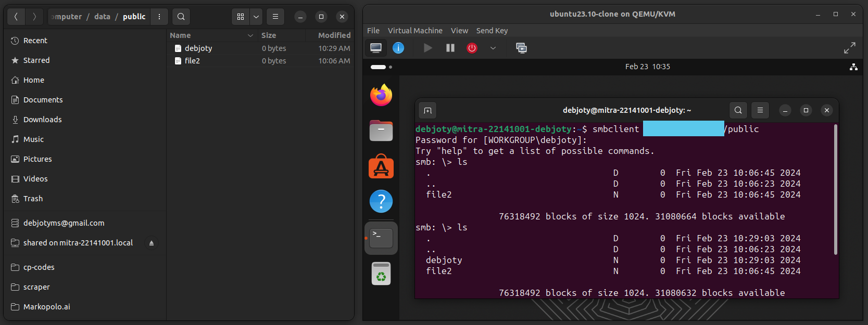Open the Send Key menu

492,31
